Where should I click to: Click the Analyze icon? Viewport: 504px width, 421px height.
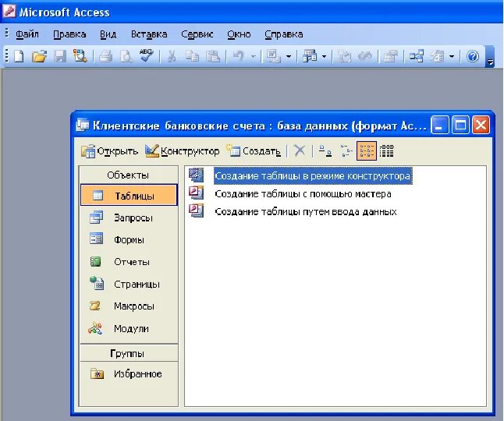310,56
